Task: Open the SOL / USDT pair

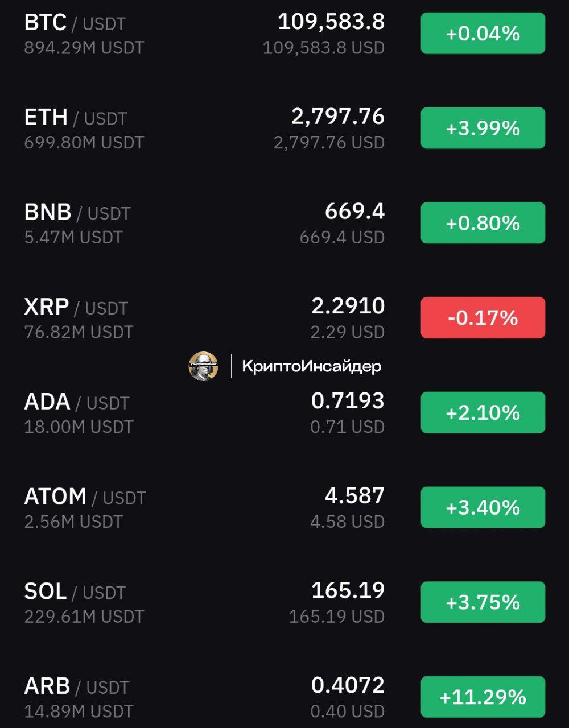Action: pos(284,602)
